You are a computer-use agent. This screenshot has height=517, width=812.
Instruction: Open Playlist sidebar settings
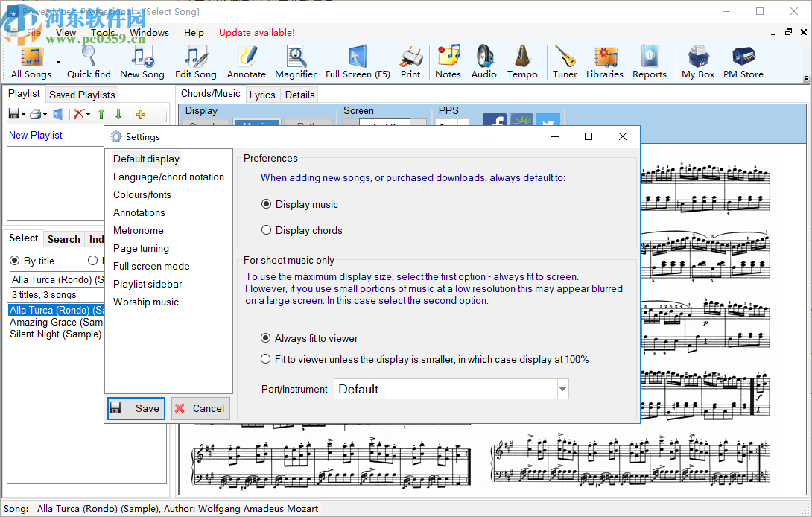[148, 284]
